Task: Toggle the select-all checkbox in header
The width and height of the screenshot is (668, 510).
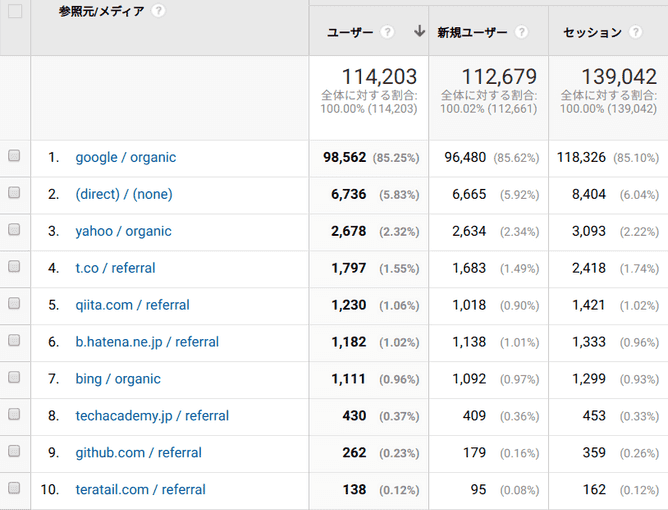Action: coord(15,11)
